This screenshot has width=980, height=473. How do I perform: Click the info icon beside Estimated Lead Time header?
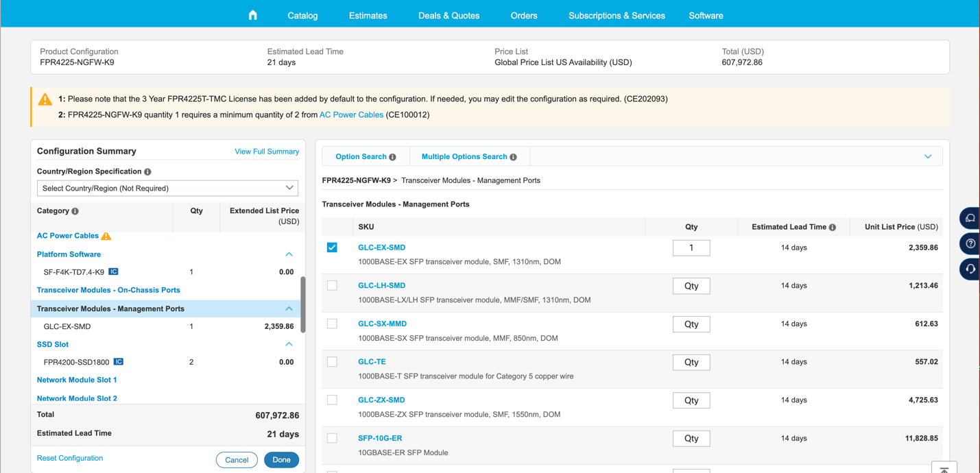833,227
